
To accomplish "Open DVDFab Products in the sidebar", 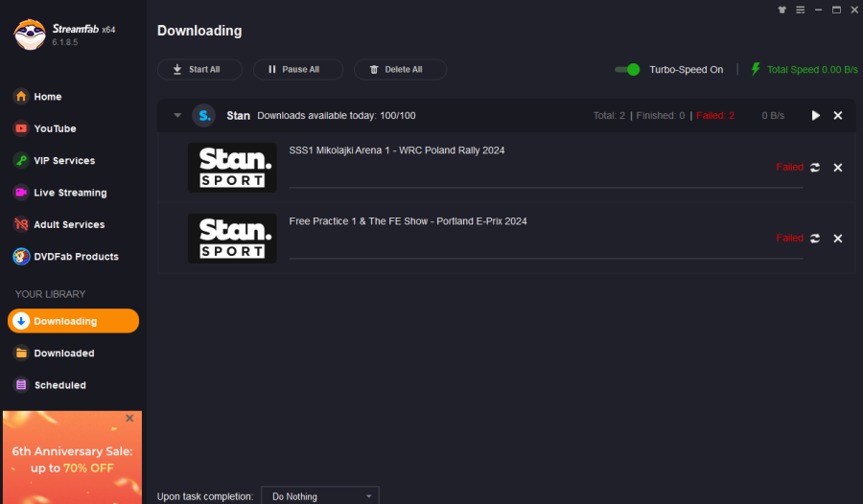I will tap(66, 256).
